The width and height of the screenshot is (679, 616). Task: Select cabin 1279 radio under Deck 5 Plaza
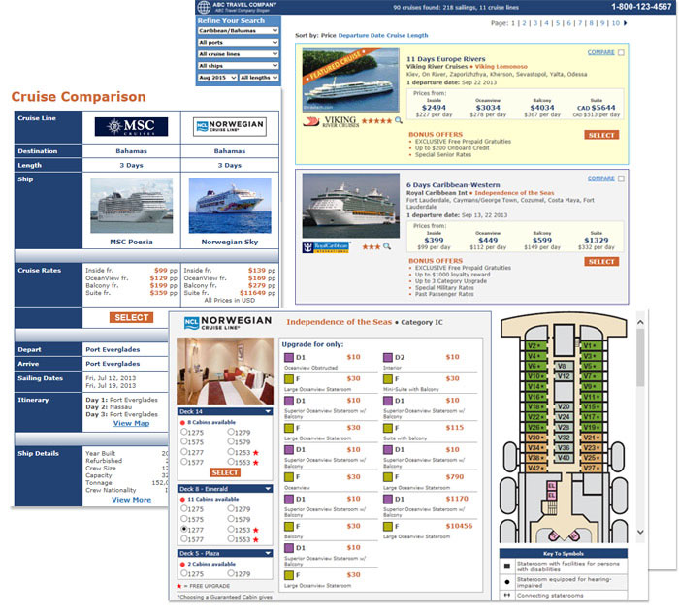[x=231, y=573]
